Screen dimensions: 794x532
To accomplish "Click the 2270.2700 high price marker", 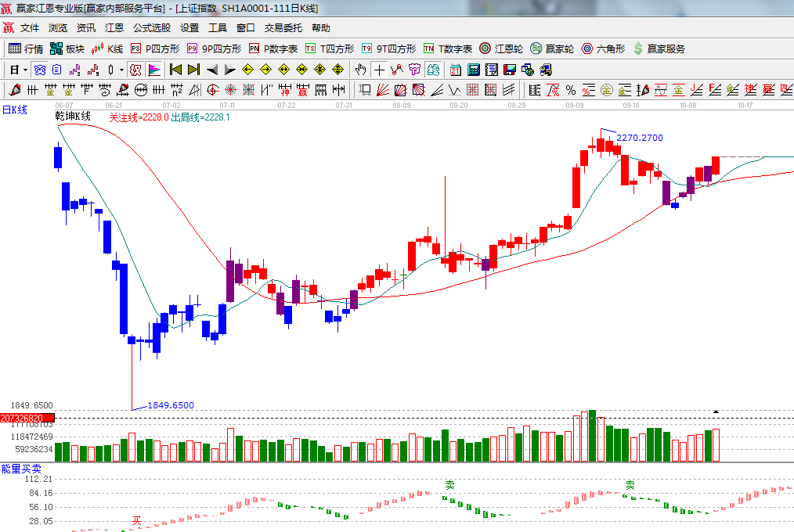I will click(639, 138).
